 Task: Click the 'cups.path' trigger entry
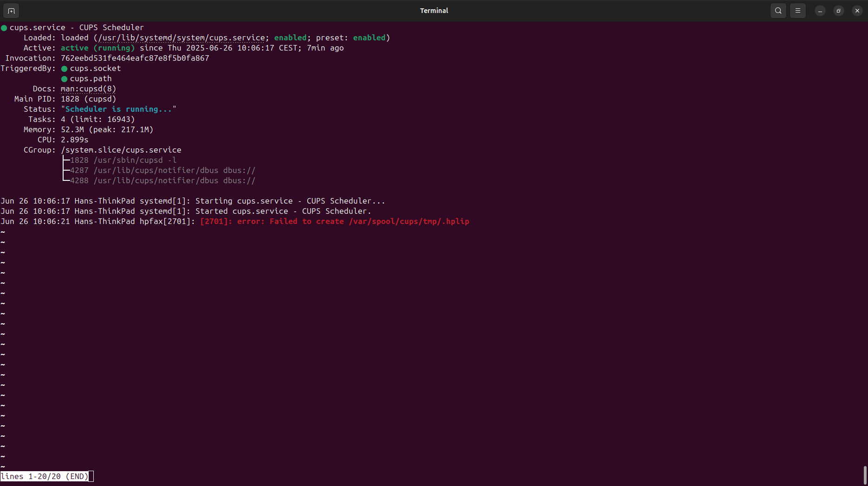[x=91, y=78]
